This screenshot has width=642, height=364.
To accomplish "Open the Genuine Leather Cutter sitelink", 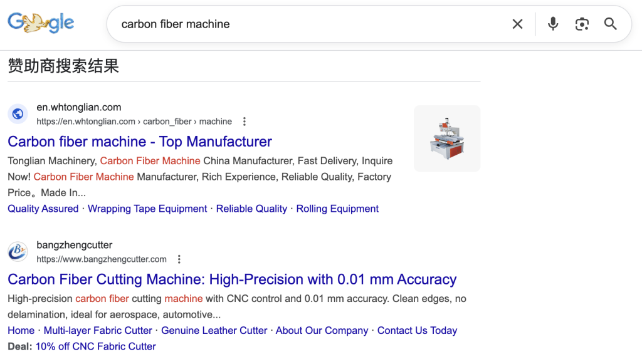I will pyautogui.click(x=214, y=330).
